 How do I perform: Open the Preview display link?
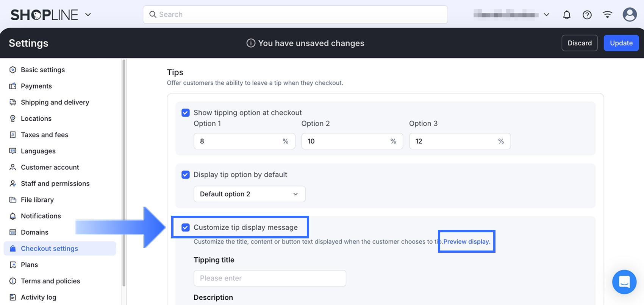click(x=467, y=241)
